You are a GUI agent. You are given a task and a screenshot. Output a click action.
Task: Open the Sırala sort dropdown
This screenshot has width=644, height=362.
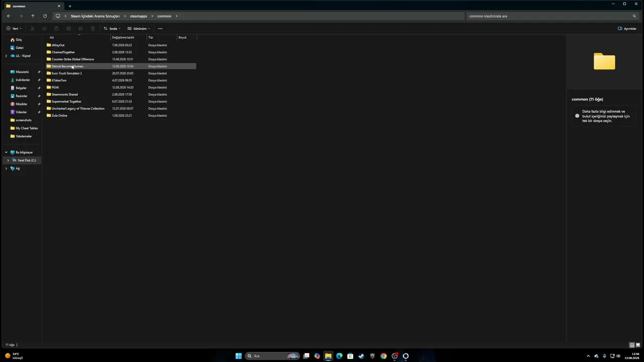pos(112,29)
